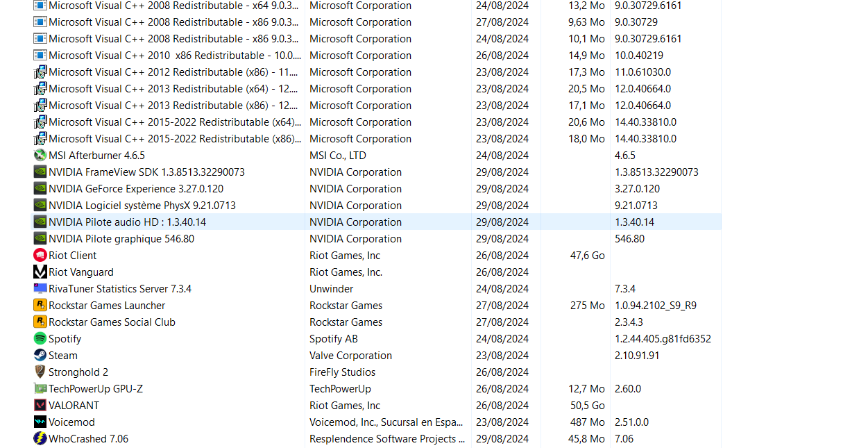
Task: Click the RivaTuner Statistics Server icon
Action: tap(40, 289)
